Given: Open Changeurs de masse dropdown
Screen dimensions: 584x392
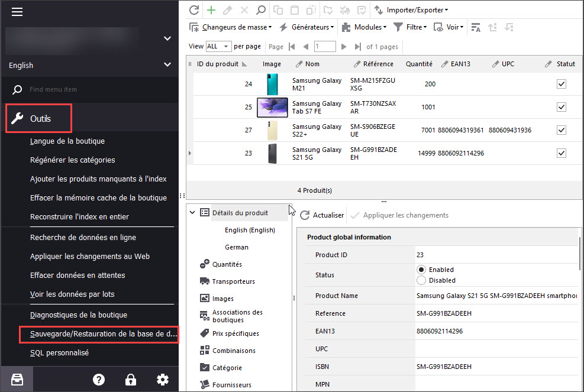Looking at the screenshot, I should click(231, 27).
